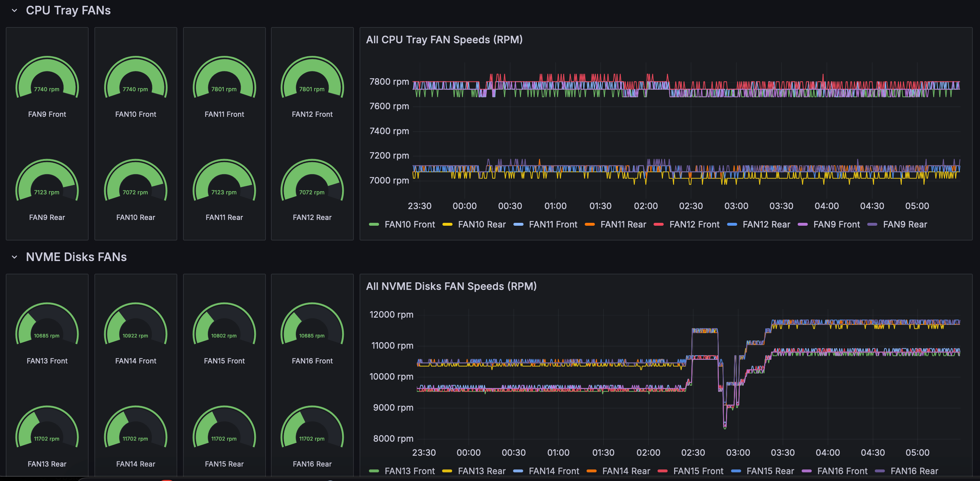The height and width of the screenshot is (481, 980).
Task: Open color picker for FAN14 Rear orange swatch
Action: pos(592,471)
